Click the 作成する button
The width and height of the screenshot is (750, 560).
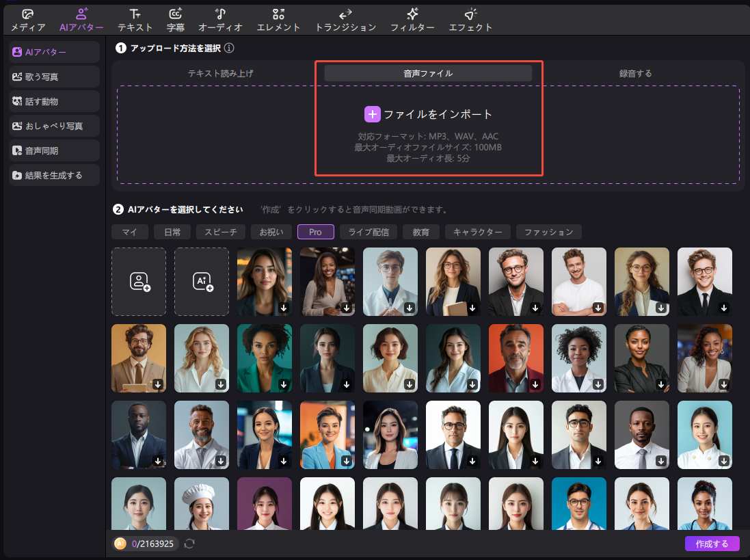pyautogui.click(x=712, y=544)
